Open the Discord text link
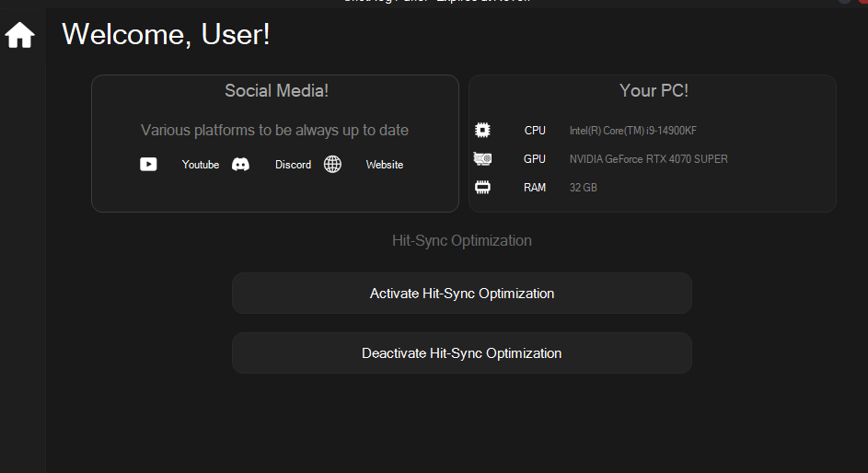The width and height of the screenshot is (868, 473). [293, 165]
